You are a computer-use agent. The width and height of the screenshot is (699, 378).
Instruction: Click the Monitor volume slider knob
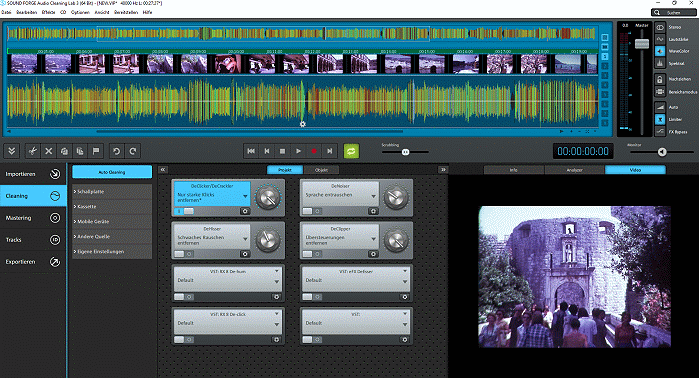[x=662, y=152]
